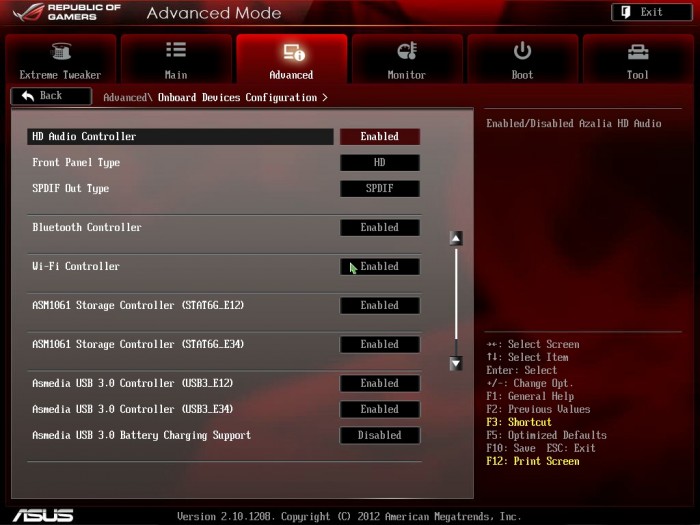Select the Front Panel Type label
The height and width of the screenshot is (525, 700).
[76, 162]
